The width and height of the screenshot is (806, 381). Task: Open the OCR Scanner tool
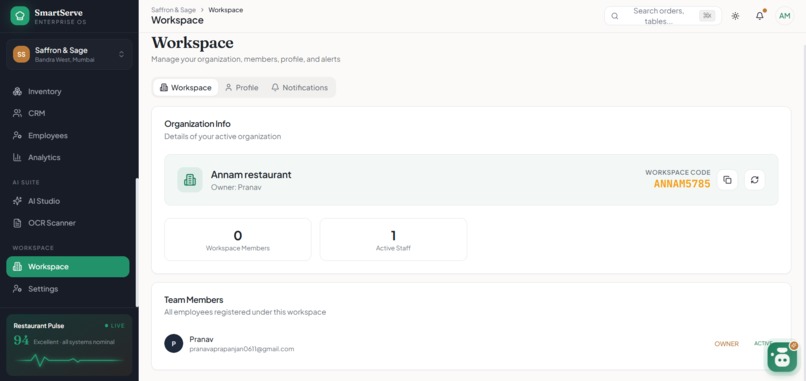68,223
